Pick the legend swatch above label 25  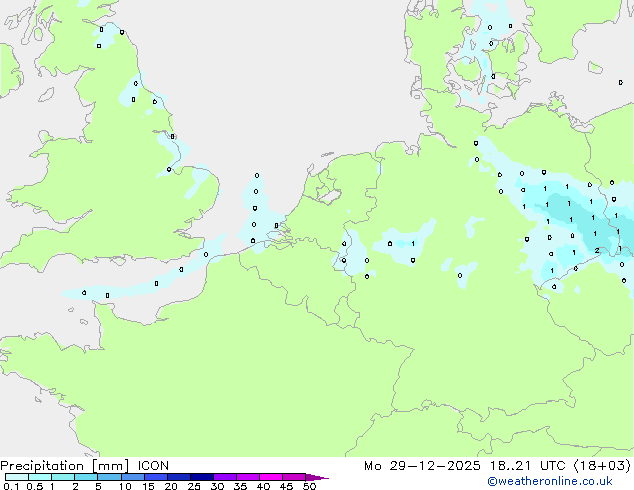click(x=201, y=478)
